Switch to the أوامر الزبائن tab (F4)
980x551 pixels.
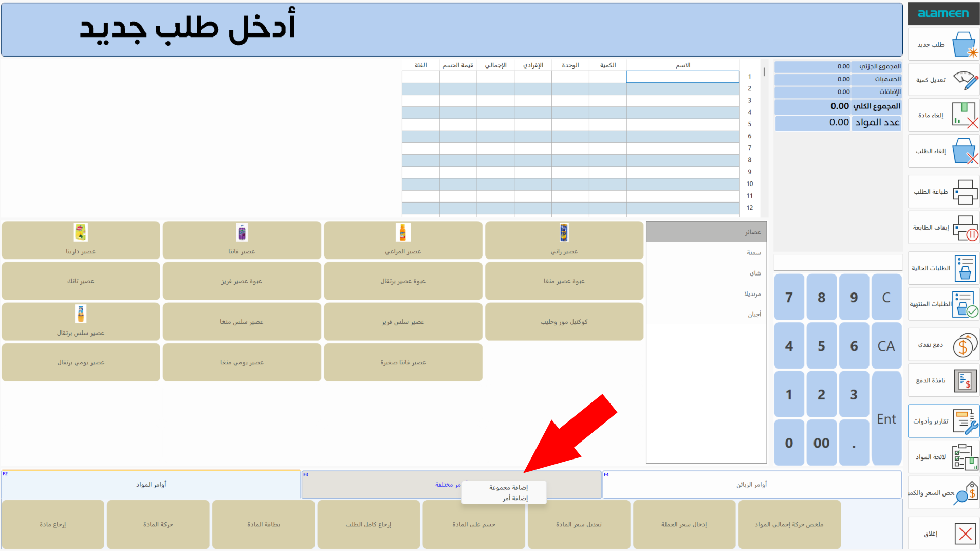point(751,484)
